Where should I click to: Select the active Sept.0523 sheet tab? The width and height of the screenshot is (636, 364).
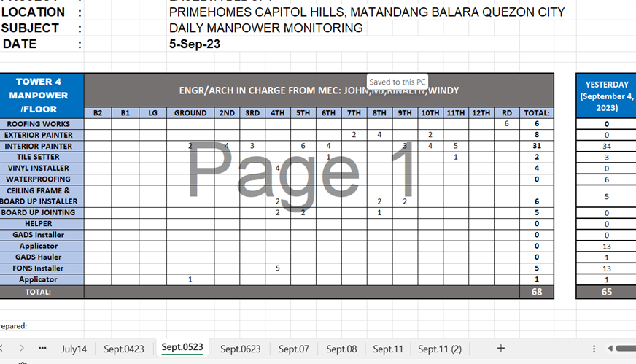182,347
